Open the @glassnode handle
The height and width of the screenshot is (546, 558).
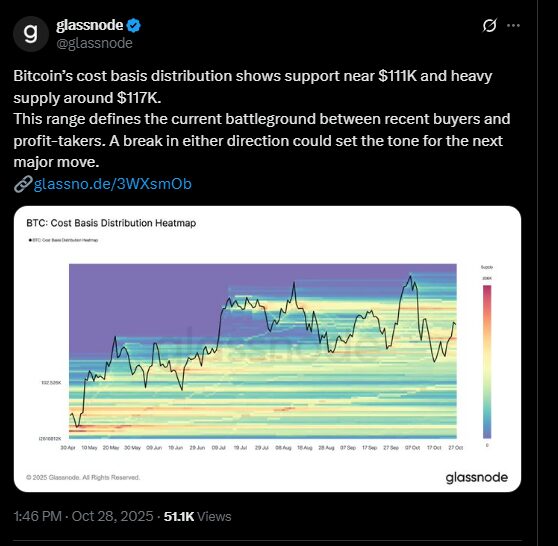point(94,43)
